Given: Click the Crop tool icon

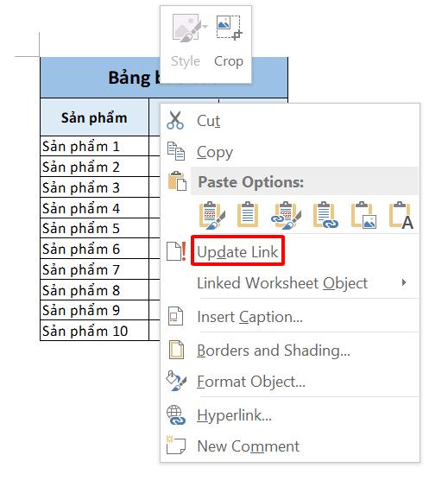Looking at the screenshot, I should point(230,28).
